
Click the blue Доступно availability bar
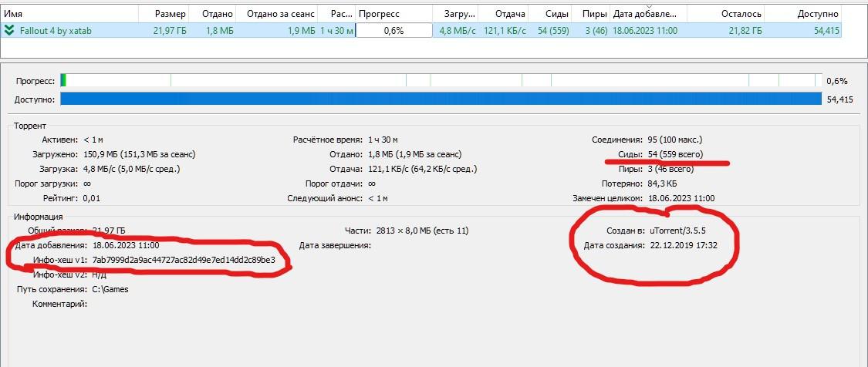440,99
